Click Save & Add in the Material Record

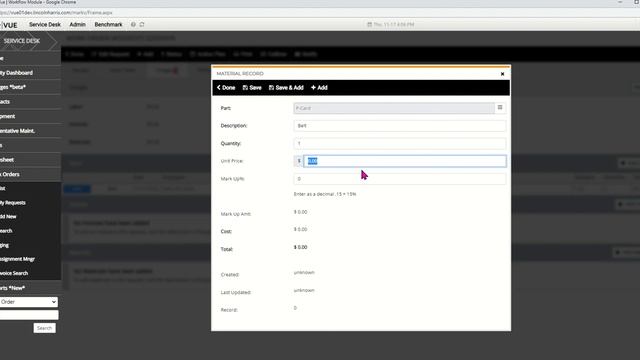(x=286, y=88)
